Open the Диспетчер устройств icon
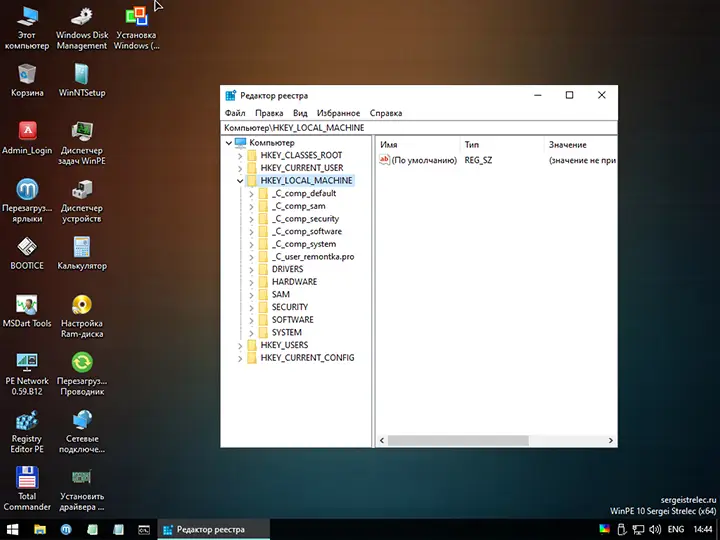This screenshot has width=720, height=540. 82,201
